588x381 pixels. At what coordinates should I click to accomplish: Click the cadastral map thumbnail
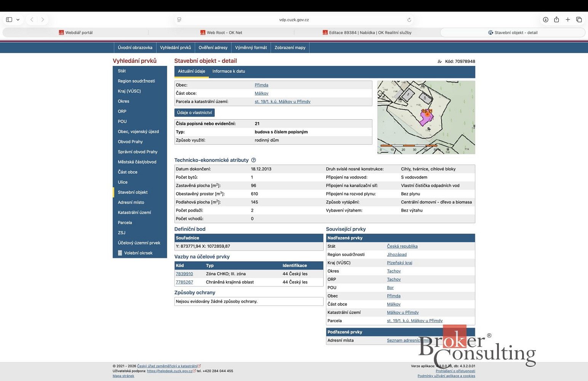click(x=426, y=117)
